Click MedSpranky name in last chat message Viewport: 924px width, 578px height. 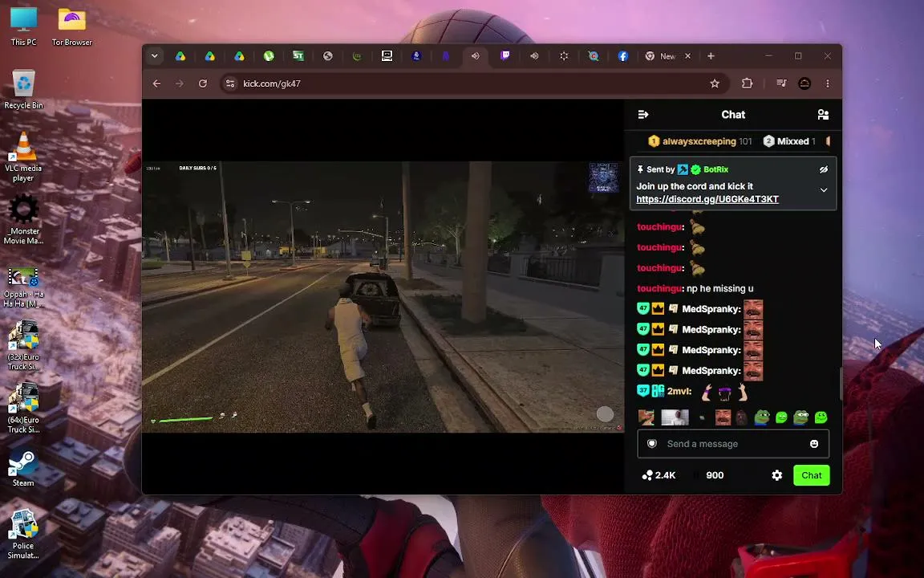click(710, 370)
